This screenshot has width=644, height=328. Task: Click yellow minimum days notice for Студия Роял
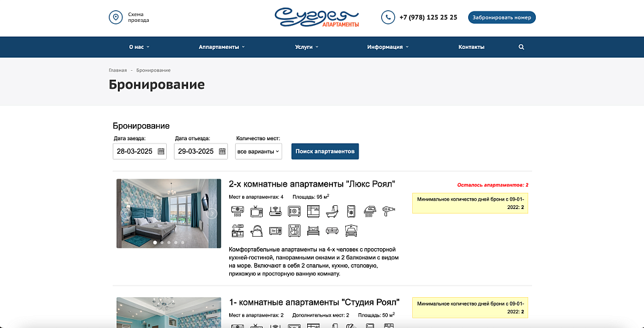tap(470, 307)
